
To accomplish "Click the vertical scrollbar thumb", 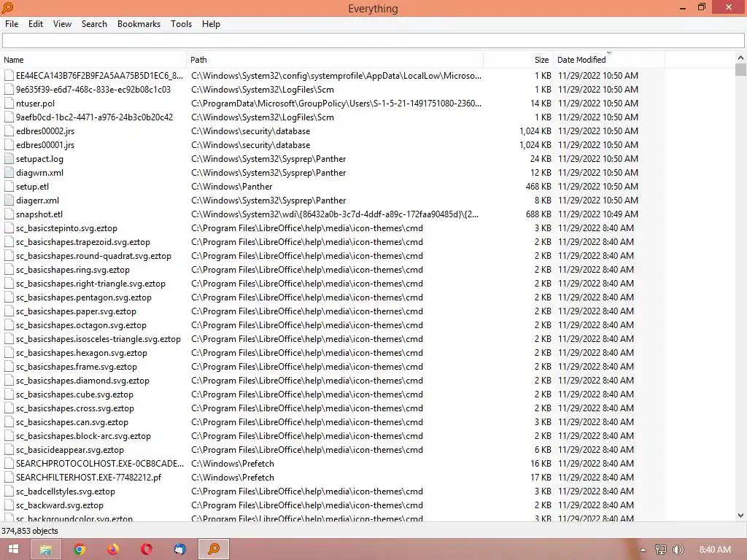I will pos(740,69).
